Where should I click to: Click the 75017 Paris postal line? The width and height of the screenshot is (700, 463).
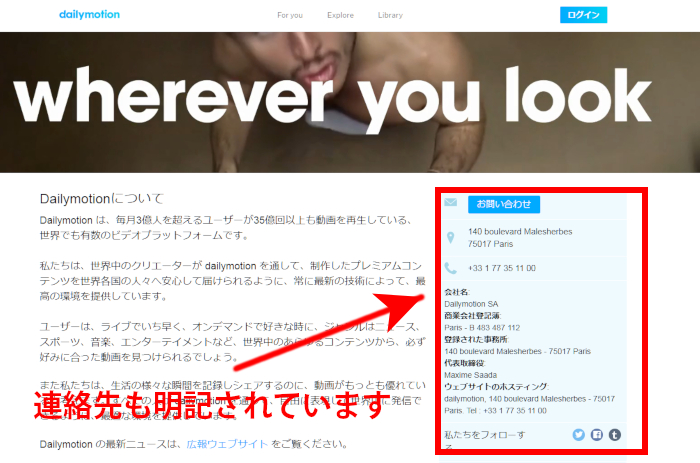pos(491,244)
